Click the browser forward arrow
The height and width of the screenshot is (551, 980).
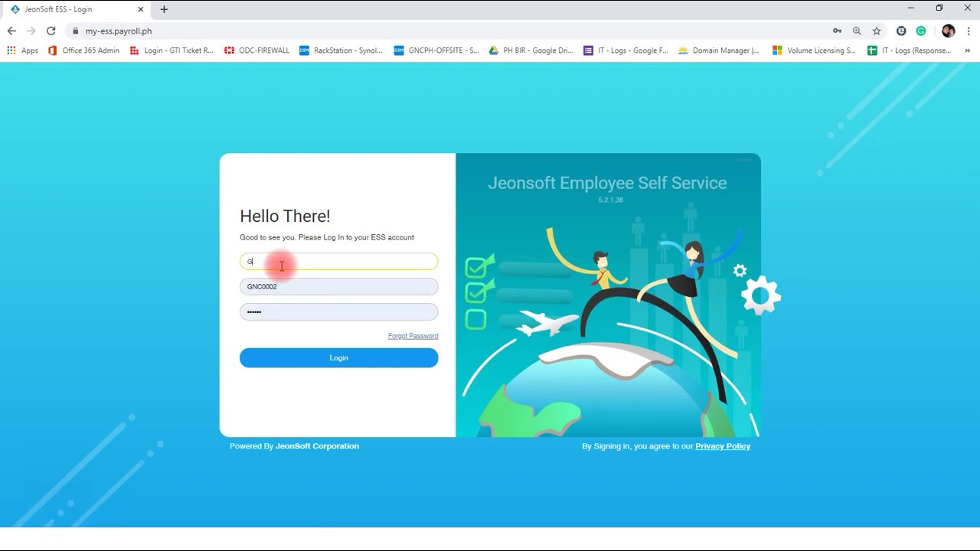31,31
